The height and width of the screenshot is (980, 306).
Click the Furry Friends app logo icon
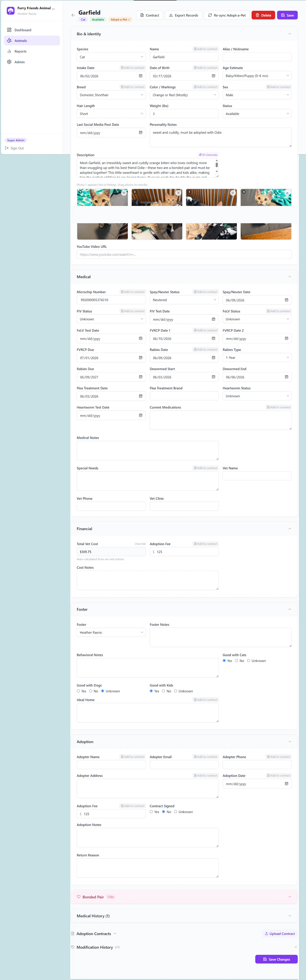click(x=11, y=11)
